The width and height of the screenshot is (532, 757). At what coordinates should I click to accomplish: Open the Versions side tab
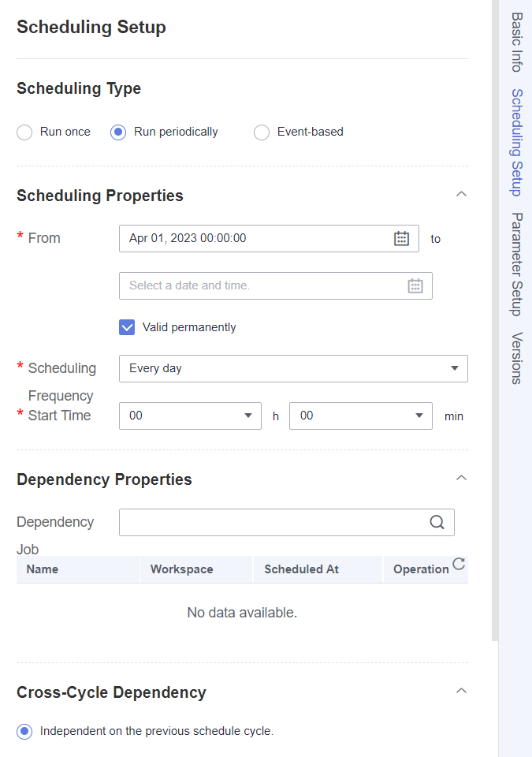click(516, 358)
